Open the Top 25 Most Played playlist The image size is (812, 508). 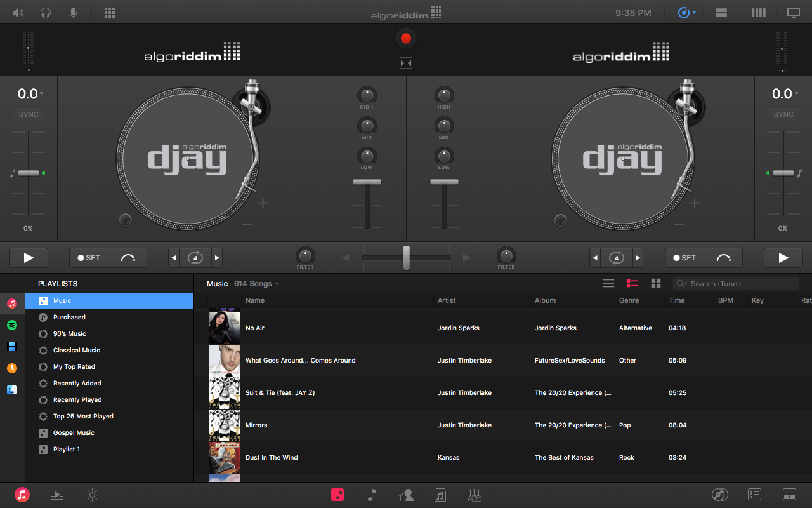click(109, 417)
